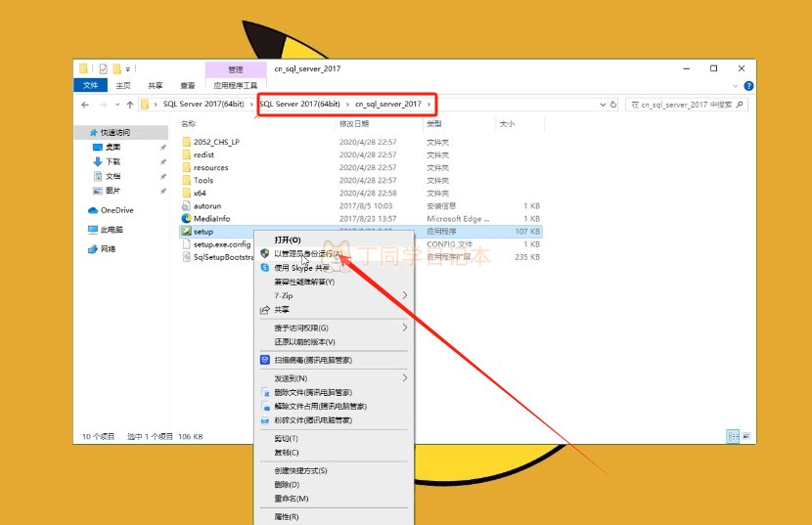Screen dimensions: 812x525
Task: Sort by the 类型 column header
Action: pos(434,124)
